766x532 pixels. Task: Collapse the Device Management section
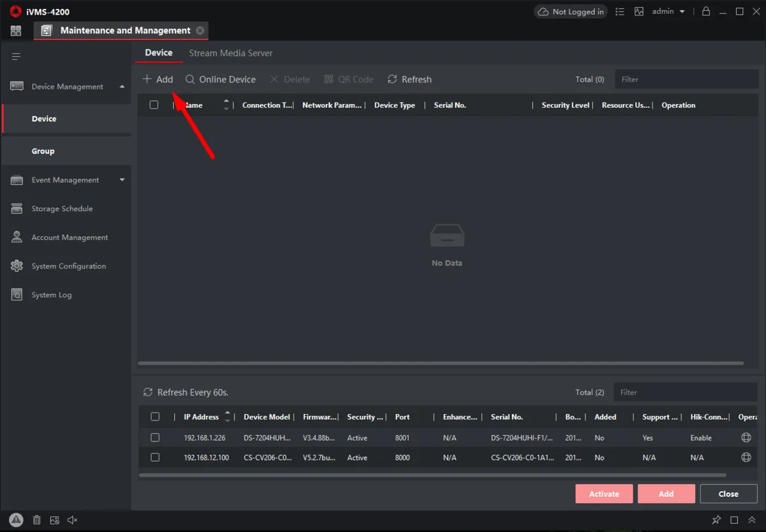pos(122,86)
